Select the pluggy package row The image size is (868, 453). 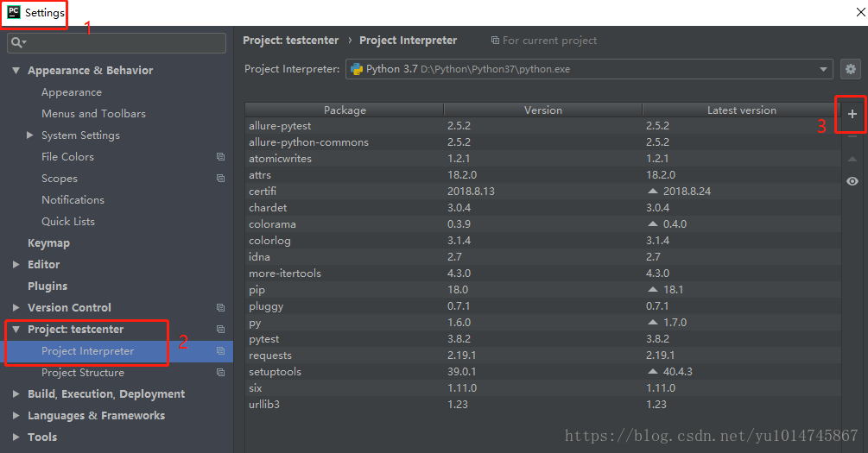coord(543,305)
